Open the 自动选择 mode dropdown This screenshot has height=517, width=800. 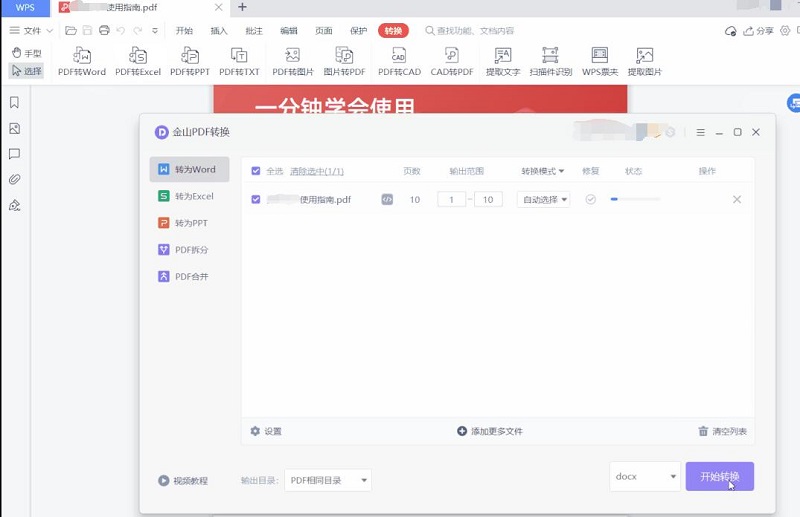(543, 200)
